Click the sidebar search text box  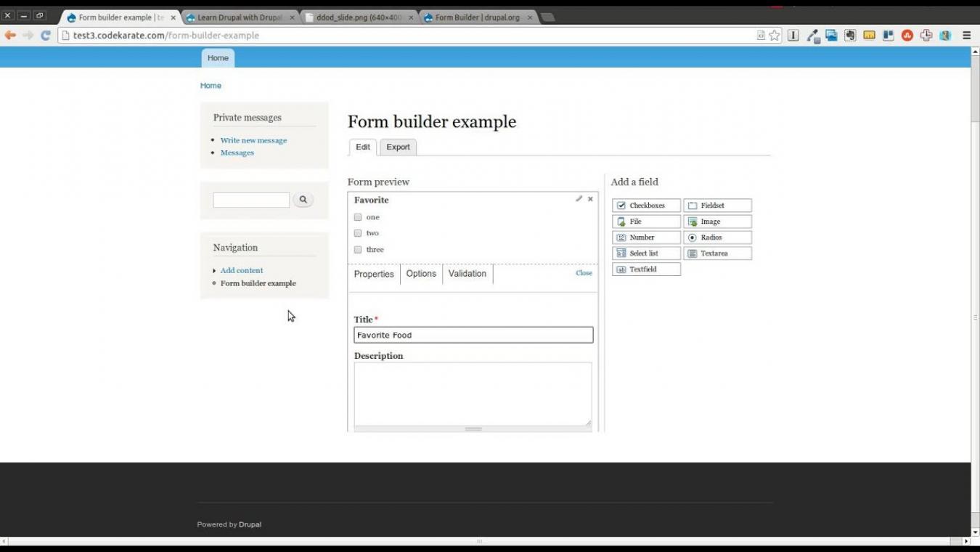tap(251, 200)
